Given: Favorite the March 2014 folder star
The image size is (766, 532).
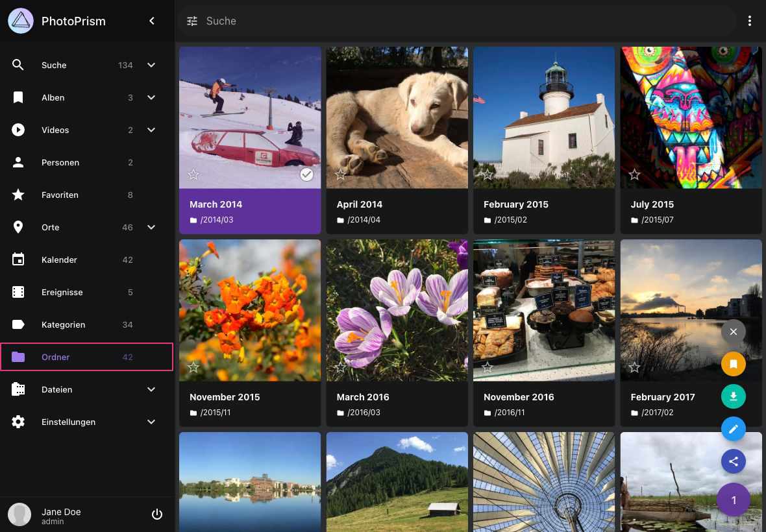Looking at the screenshot, I should pyautogui.click(x=193, y=175).
